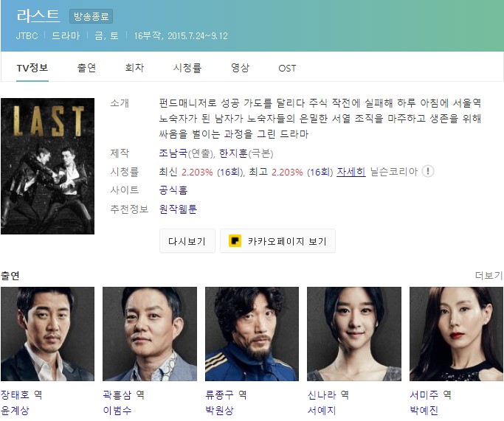Open director 조남국 link
Screen dimensions: 504x421
point(173,153)
